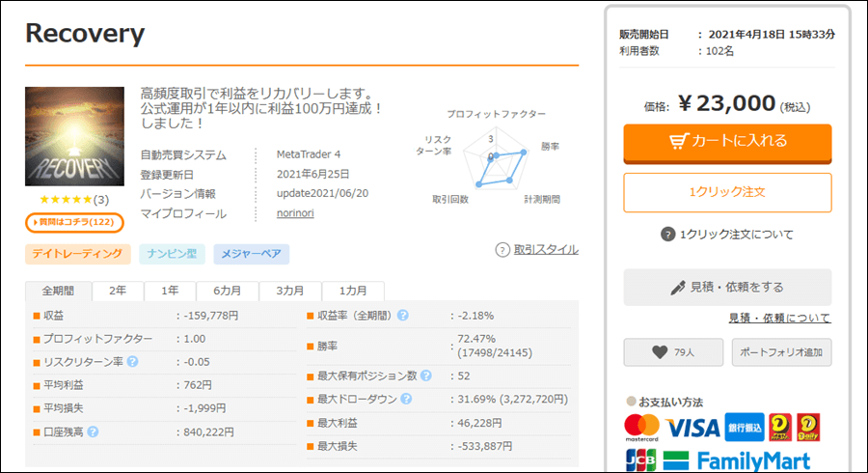The height and width of the screenshot is (473, 868).
Task: Add the product with カートに入れる button
Action: point(727,143)
